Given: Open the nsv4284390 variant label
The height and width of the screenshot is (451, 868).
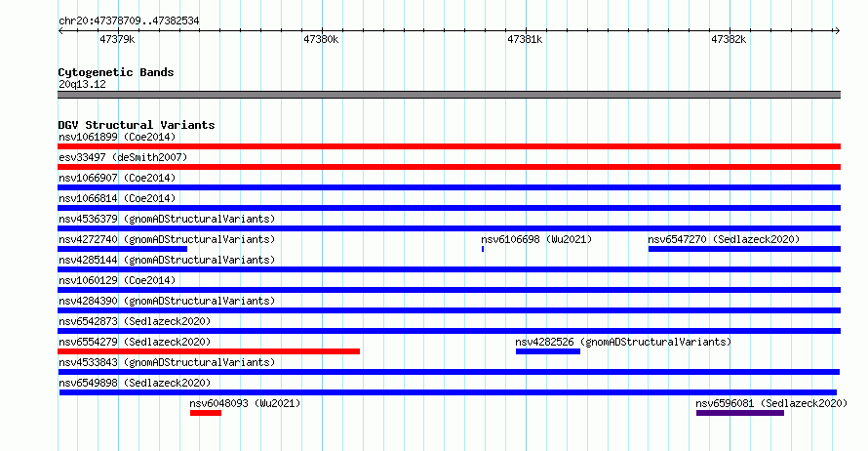Looking at the screenshot, I should (x=167, y=301).
